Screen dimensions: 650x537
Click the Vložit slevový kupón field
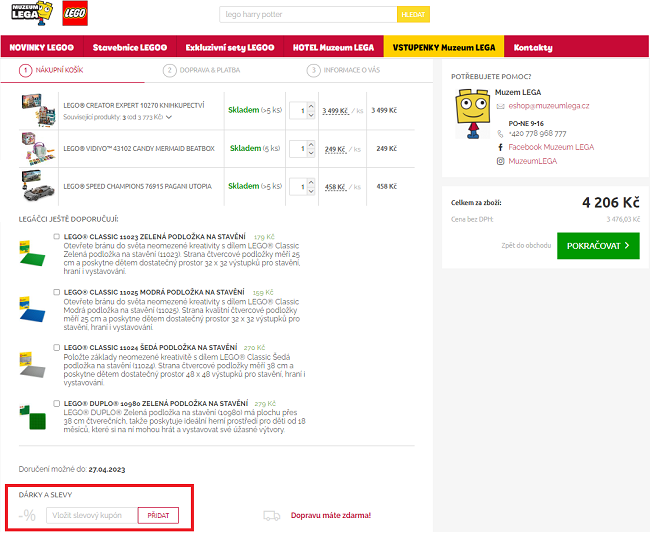coord(92,515)
